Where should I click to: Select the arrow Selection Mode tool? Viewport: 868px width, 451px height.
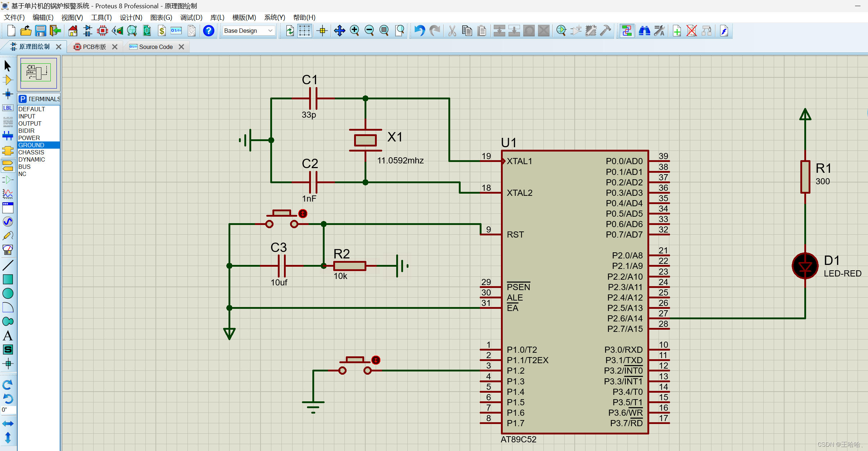click(x=8, y=66)
